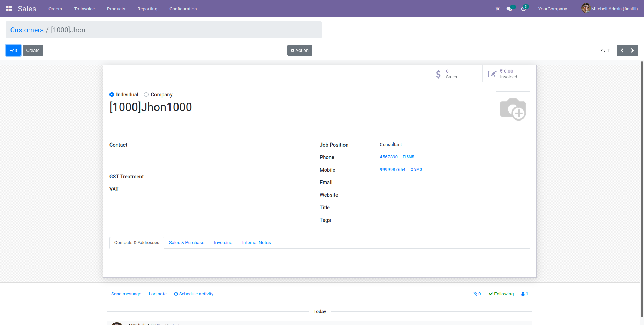Switch to Invoicing tab
This screenshot has width=644, height=325.
pyautogui.click(x=223, y=243)
